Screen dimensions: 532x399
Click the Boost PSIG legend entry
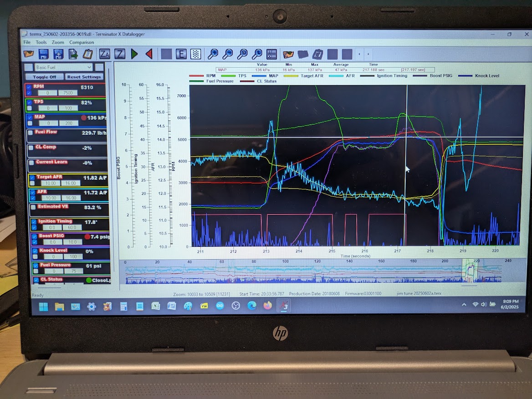[433, 76]
